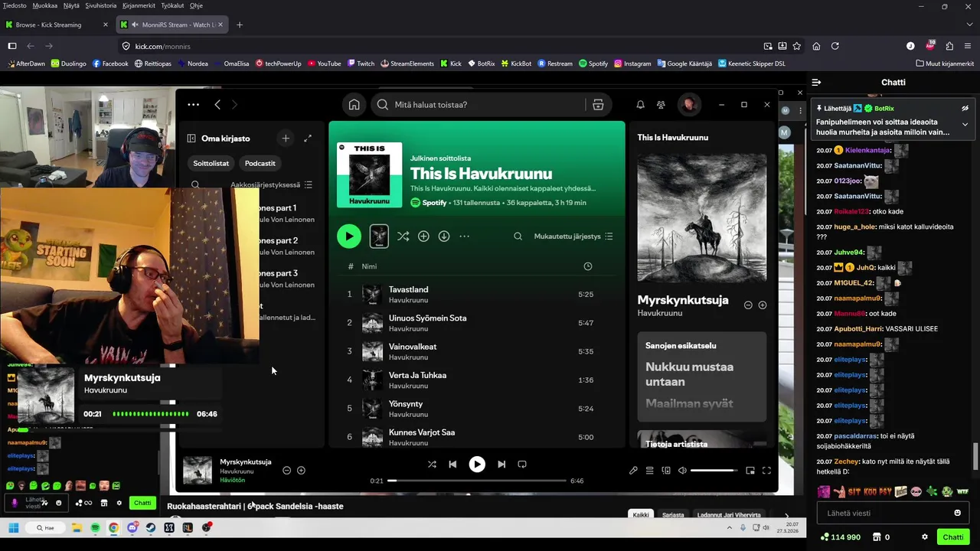This screenshot has width=980, height=551.
Task: Open Työkalut menu in browser
Action: pyautogui.click(x=172, y=5)
